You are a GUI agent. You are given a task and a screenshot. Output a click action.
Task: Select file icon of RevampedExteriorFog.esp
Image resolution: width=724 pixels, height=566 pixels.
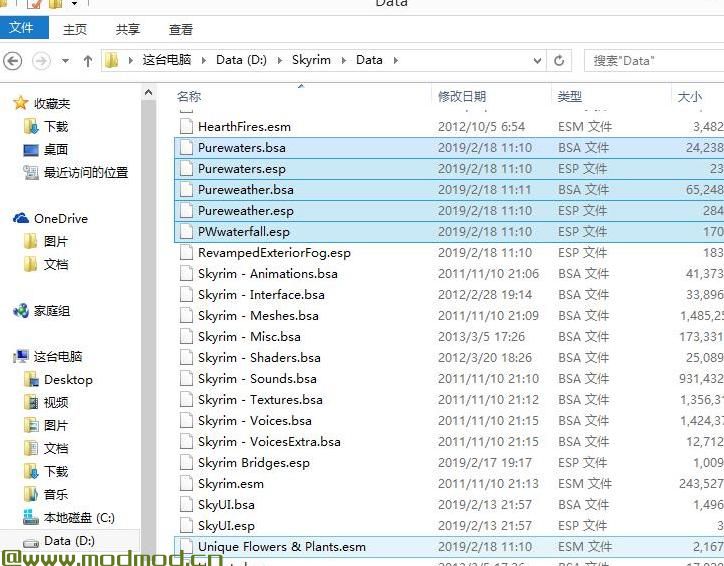click(186, 253)
